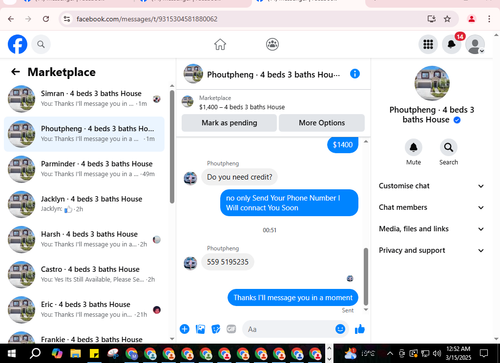Viewport: 500px width, 363px height.
Task: Click the "Do you need credit?" message
Action: (x=239, y=177)
